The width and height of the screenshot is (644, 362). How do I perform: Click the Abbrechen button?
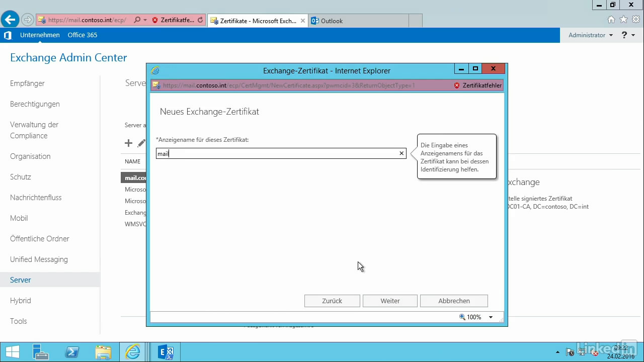point(454,301)
